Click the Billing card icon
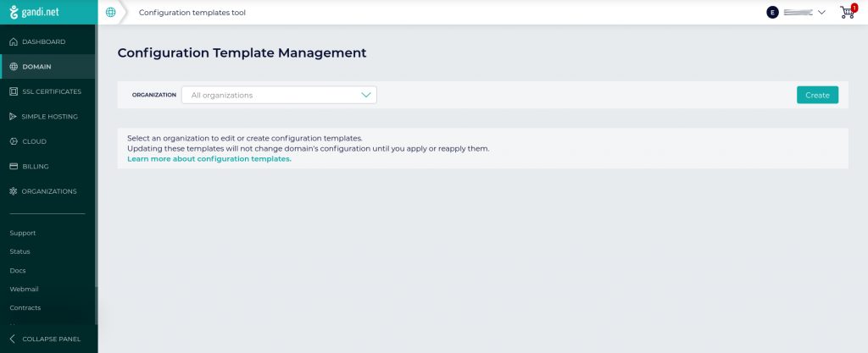The height and width of the screenshot is (353, 868). (13, 167)
